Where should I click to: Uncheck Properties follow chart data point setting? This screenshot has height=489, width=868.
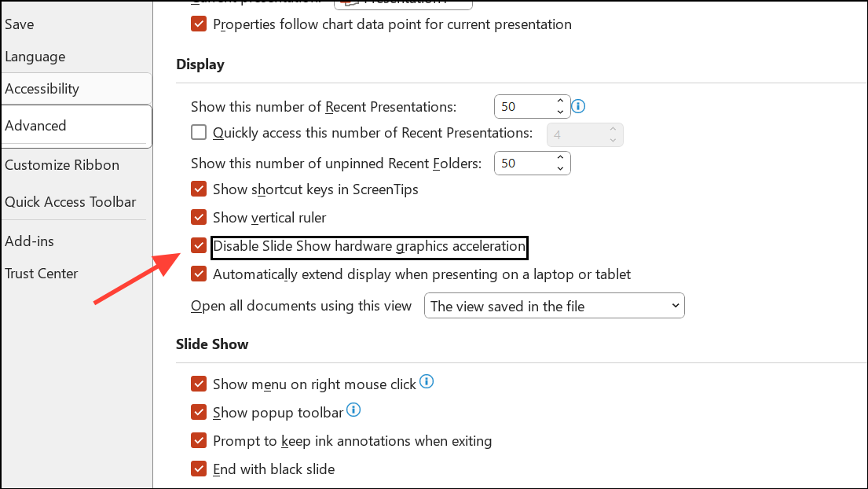199,24
